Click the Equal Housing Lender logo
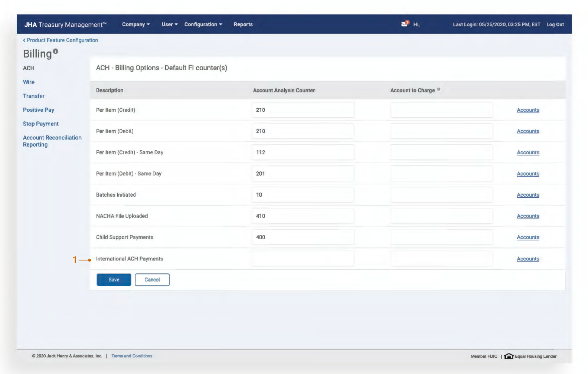This screenshot has height=374, width=588. point(509,356)
